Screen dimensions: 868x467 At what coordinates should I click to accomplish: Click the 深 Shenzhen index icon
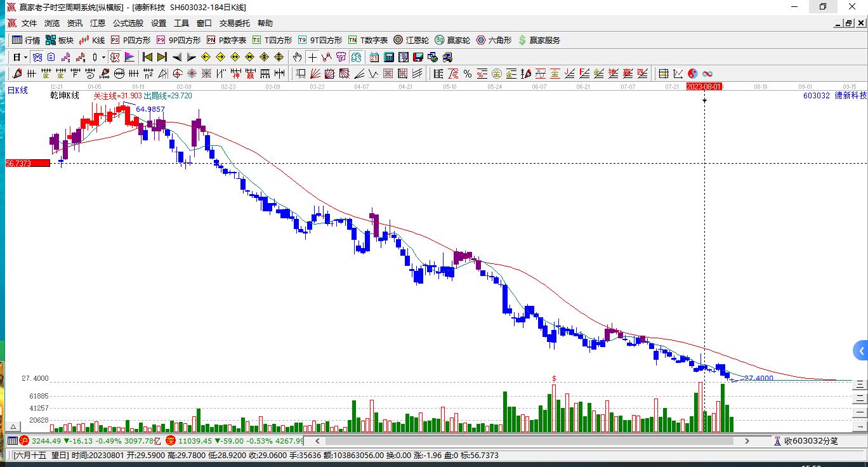pos(171,440)
